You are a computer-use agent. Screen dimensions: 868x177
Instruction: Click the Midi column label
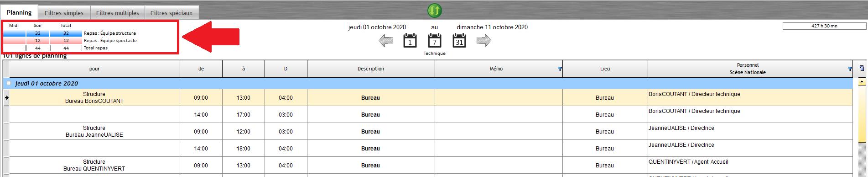(x=14, y=26)
